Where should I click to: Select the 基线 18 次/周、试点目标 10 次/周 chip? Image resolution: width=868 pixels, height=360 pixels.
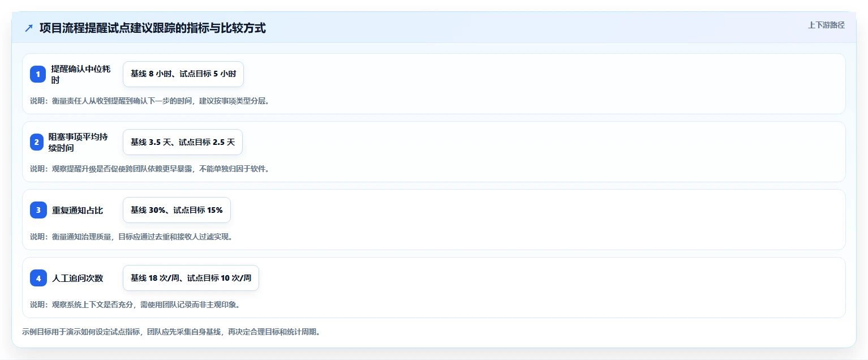[191, 278]
